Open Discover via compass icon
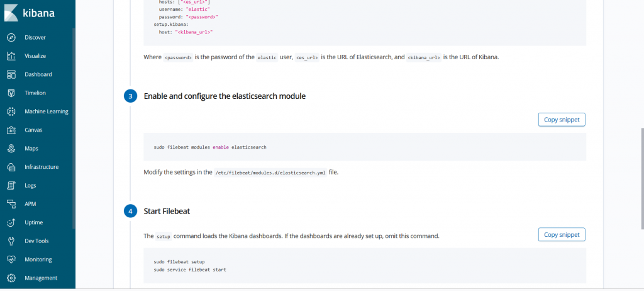The image size is (644, 291). (x=11, y=37)
